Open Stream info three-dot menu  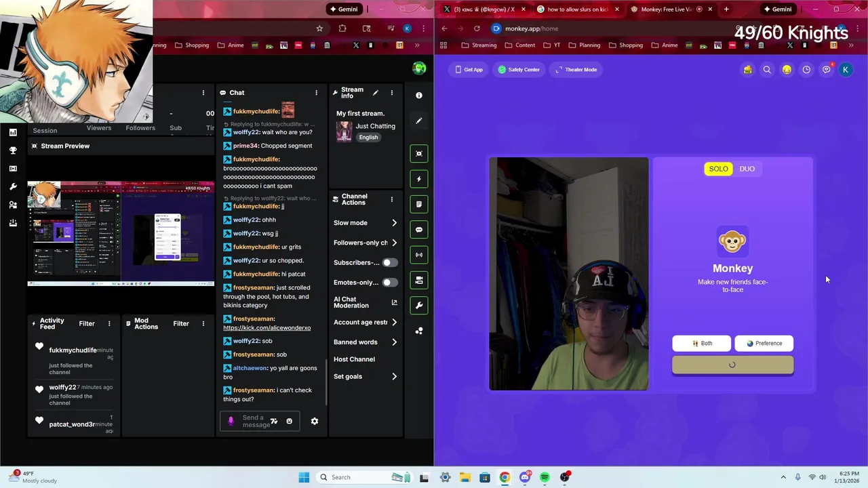click(391, 93)
